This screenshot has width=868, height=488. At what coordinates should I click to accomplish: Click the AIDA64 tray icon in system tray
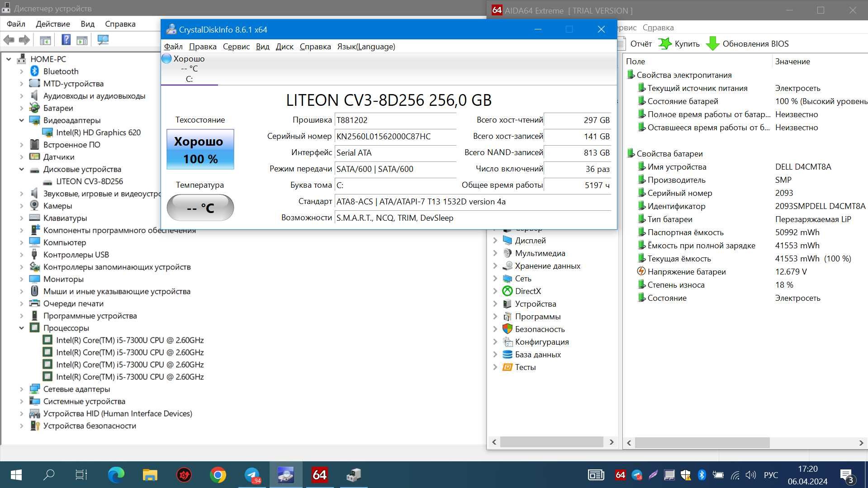click(x=620, y=474)
